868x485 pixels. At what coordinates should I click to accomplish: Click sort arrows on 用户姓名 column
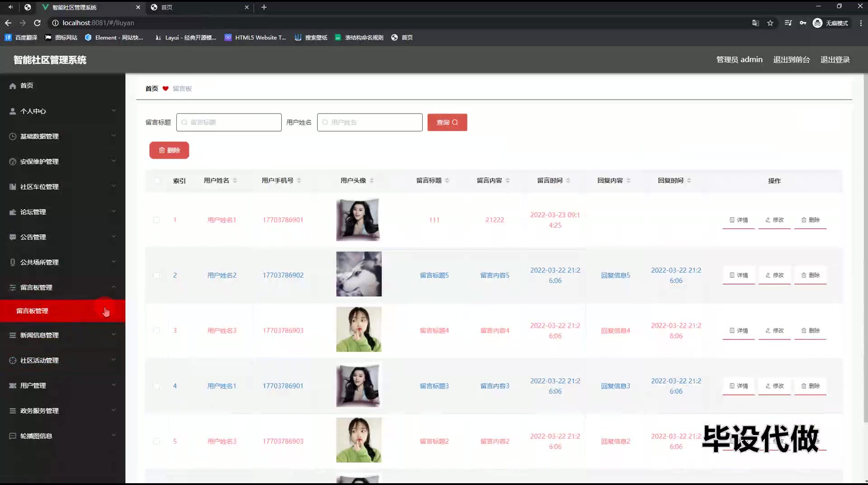pos(235,181)
